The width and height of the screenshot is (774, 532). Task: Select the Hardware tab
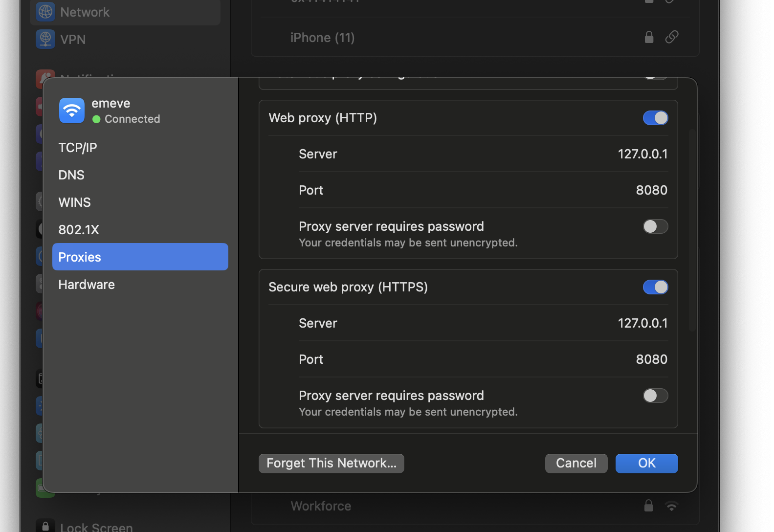point(87,285)
